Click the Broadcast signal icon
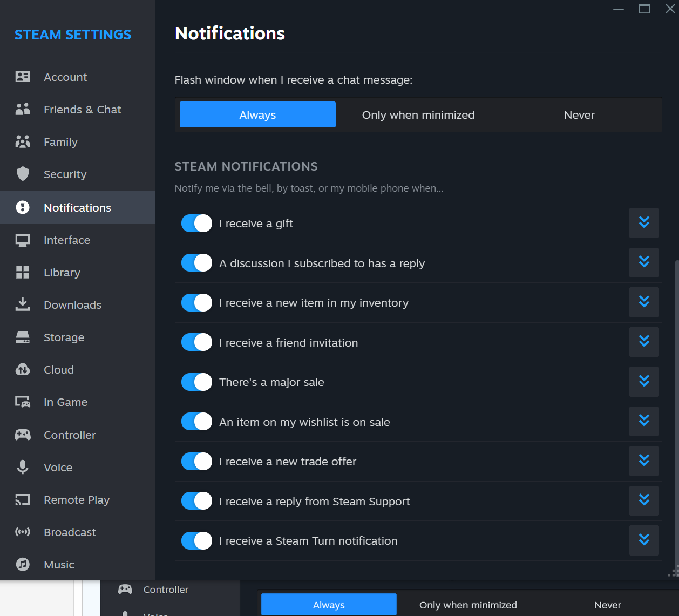Viewport: 679px width, 616px height. 23,532
